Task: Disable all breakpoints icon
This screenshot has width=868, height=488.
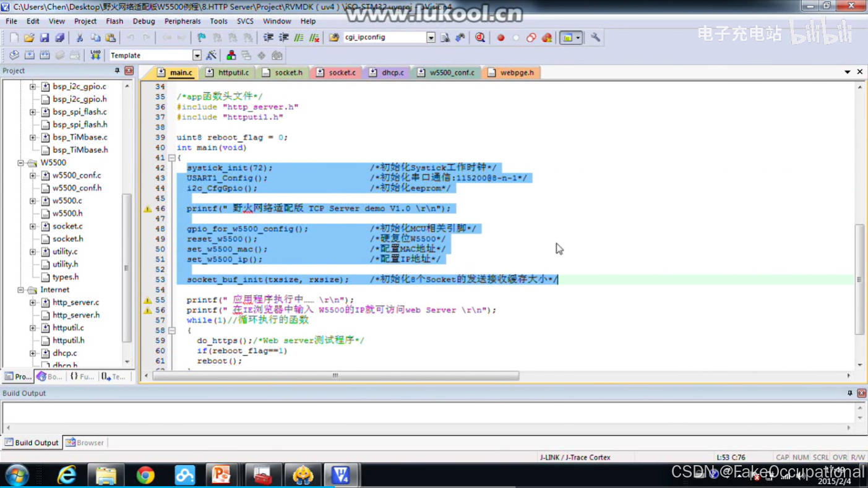Action: [531, 38]
